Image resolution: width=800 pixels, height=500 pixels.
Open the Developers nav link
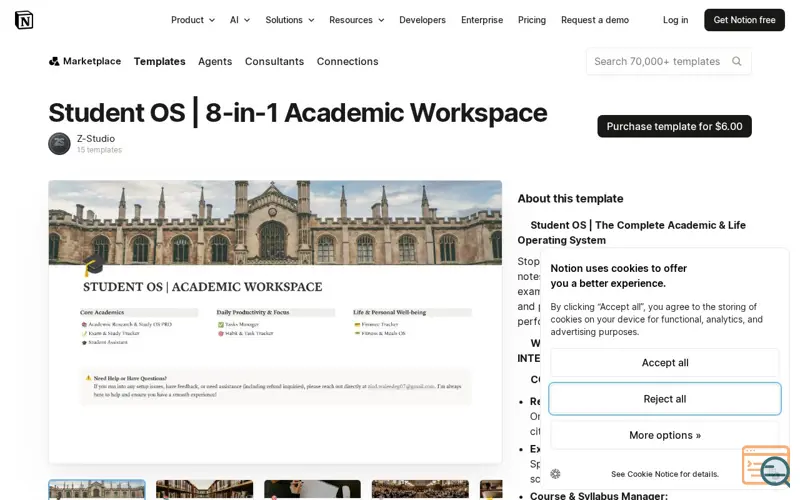coord(422,20)
